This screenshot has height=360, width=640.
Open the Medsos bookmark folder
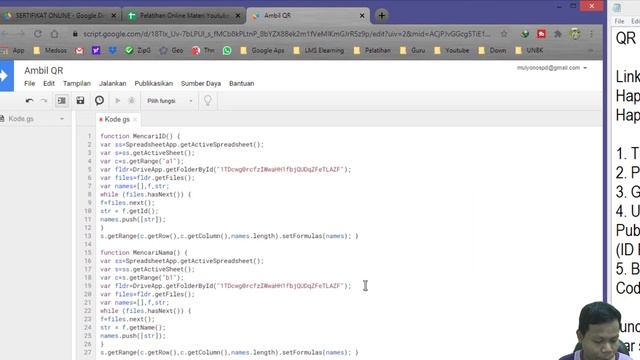(50, 51)
